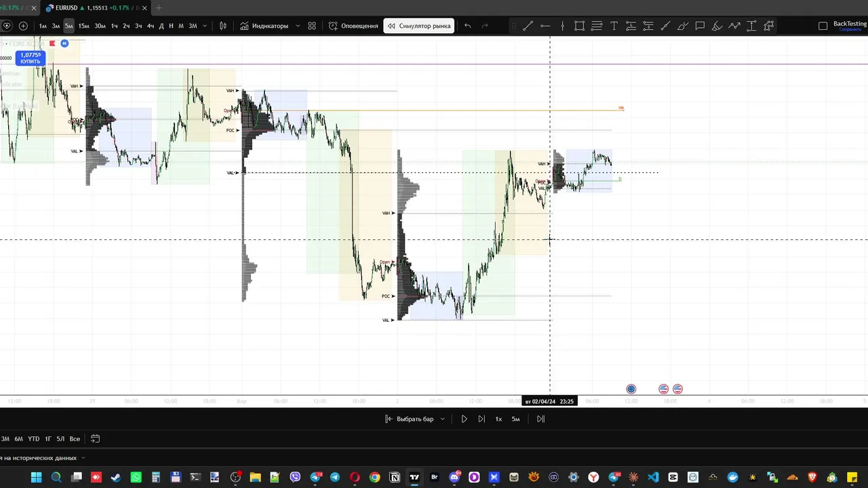Step forward one bar in replay

click(x=481, y=419)
